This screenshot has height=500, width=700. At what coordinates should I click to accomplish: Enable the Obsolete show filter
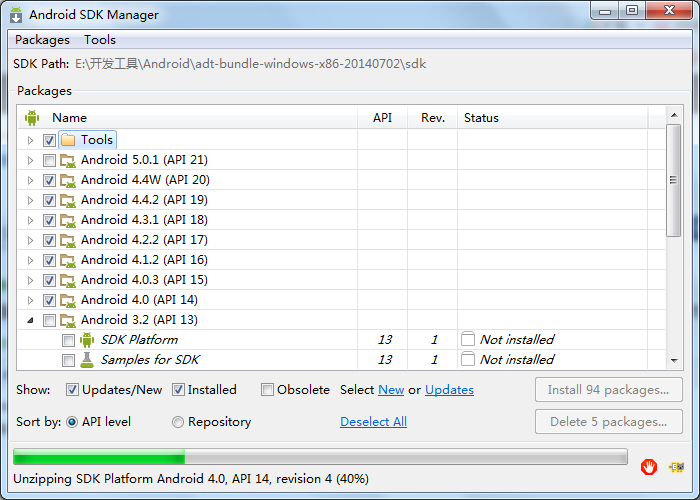click(267, 390)
